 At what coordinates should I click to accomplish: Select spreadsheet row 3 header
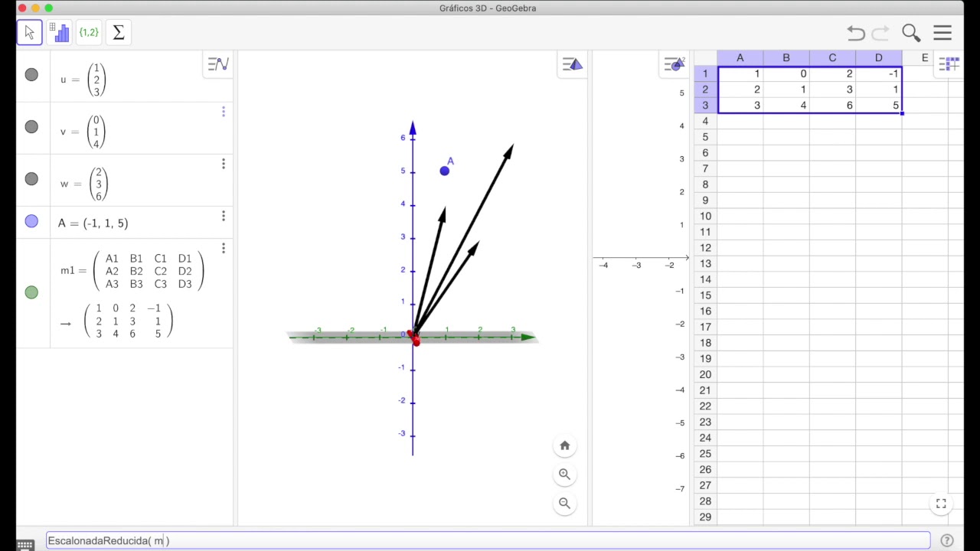point(705,106)
